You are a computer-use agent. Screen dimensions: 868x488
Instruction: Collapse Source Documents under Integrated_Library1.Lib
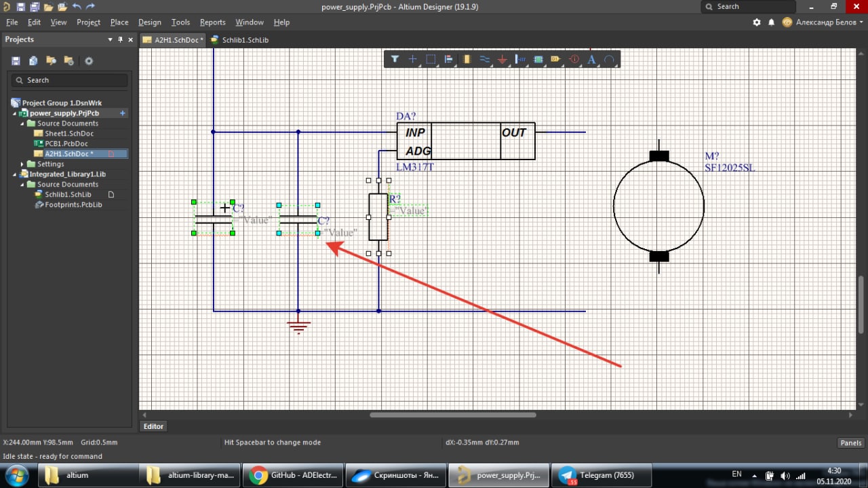pyautogui.click(x=22, y=185)
